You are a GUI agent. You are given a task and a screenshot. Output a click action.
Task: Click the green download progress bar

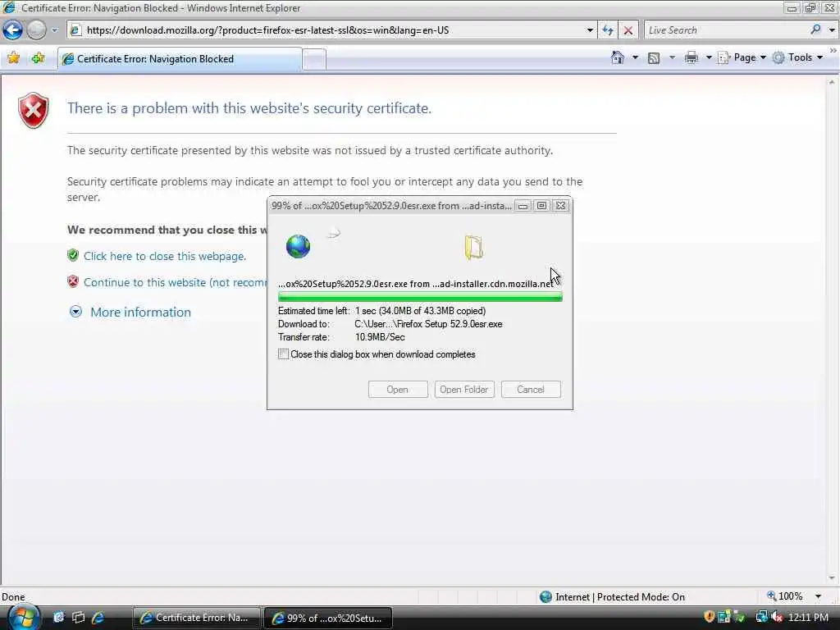[420, 297]
